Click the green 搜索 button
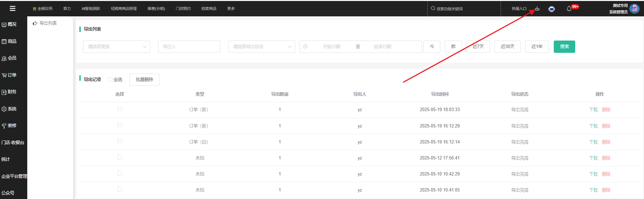Screen dimensions: 644x199 564,47
